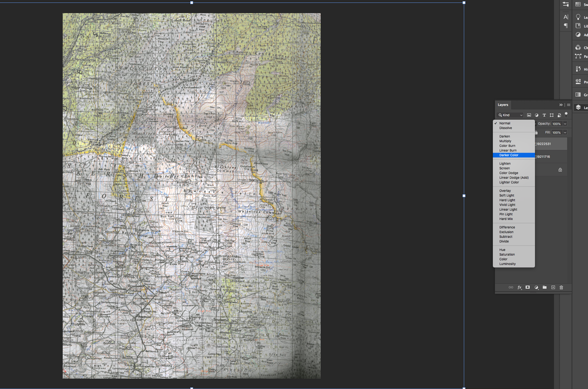Choose Dissolve blend mode

pos(514,128)
